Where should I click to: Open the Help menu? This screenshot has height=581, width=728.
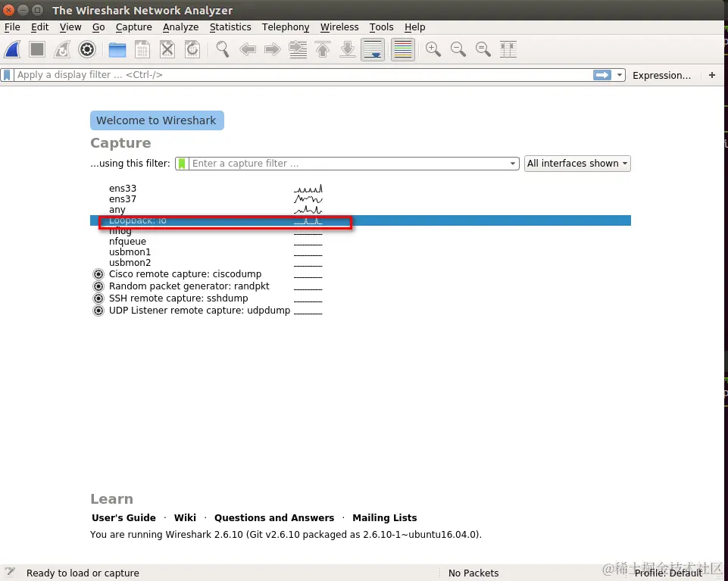(414, 27)
